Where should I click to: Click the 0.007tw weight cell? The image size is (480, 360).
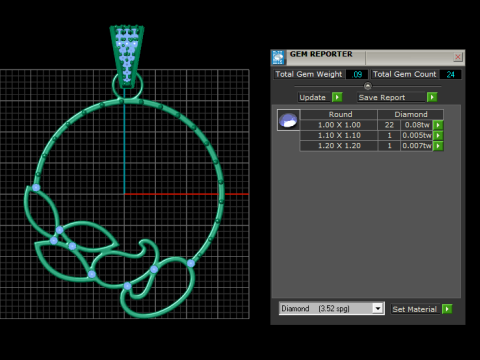tap(417, 146)
